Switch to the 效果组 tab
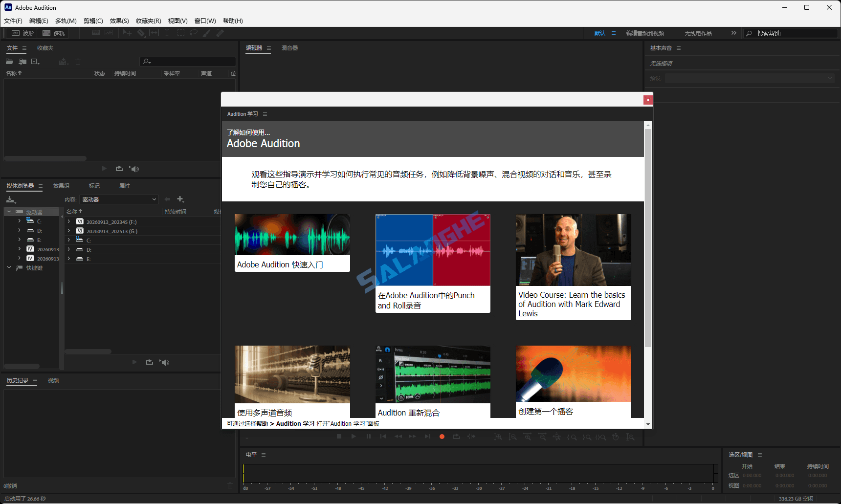The height and width of the screenshot is (504, 841). point(61,186)
